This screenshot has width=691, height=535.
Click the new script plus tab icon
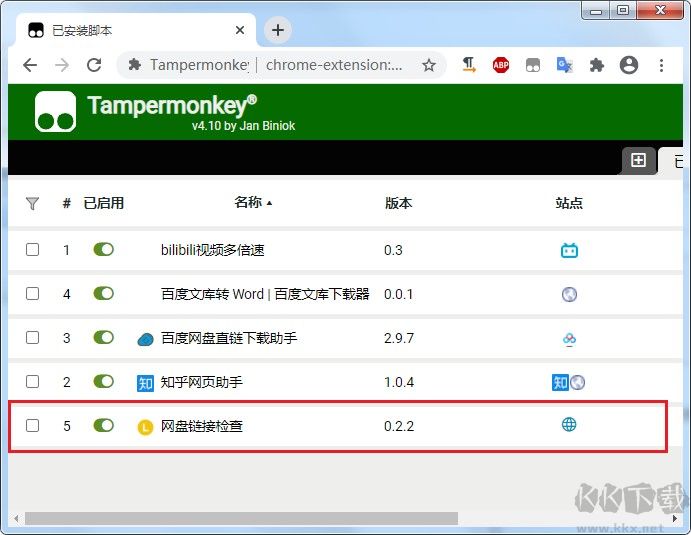tap(638, 160)
